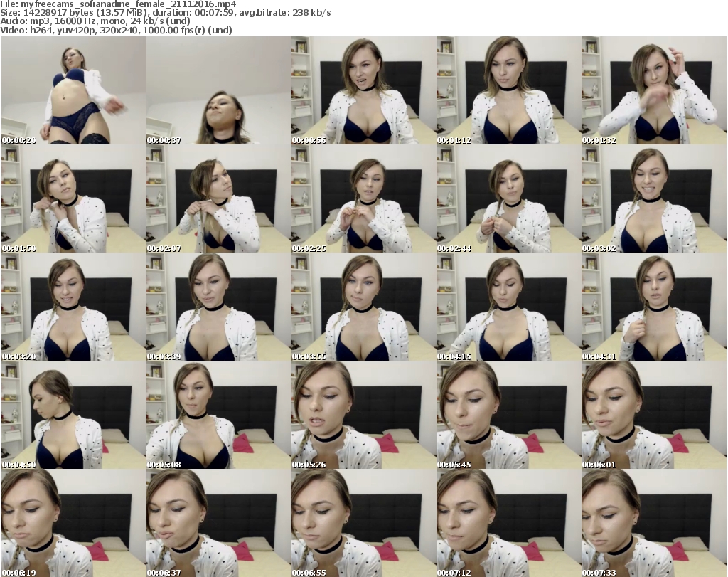Click the thumbnail marked 00:05:08
Image resolution: width=728 pixels, height=577 pixels.
219,415
